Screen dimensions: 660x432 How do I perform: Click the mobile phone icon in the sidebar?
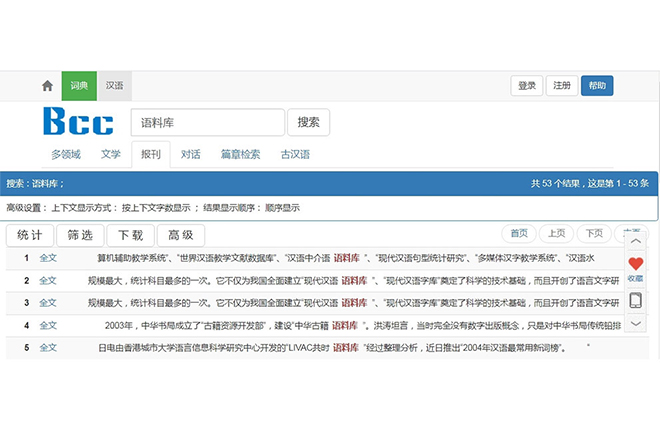coord(636,300)
